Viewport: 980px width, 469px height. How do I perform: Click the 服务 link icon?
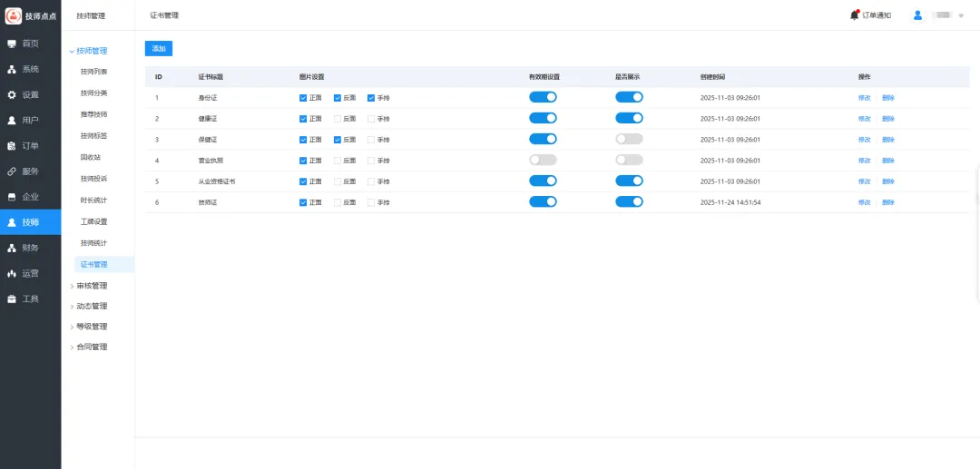(x=12, y=171)
